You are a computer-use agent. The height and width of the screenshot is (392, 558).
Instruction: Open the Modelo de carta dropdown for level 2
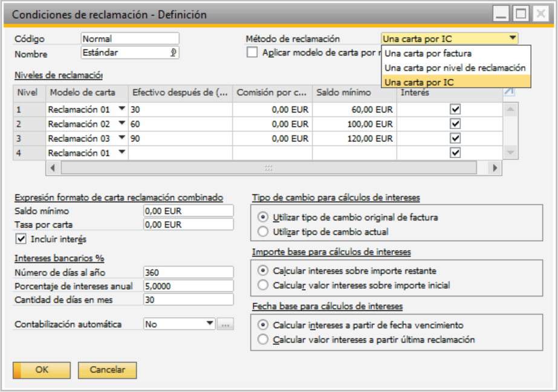[x=122, y=123]
